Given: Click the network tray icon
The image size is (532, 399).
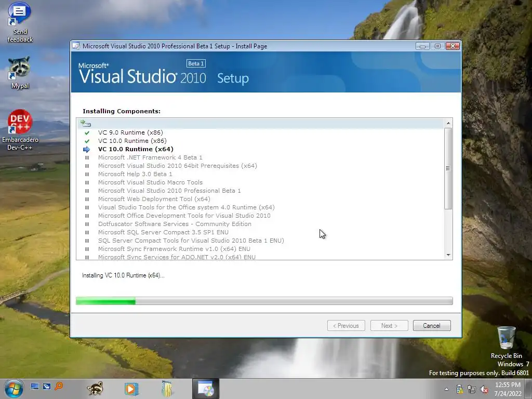Looking at the screenshot, I should pyautogui.click(x=472, y=389).
